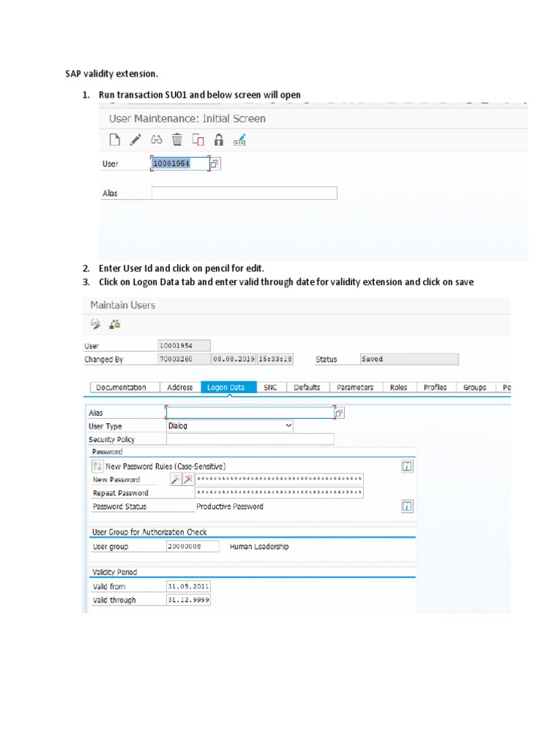Click the info icon beside New Password Rules
560x747 pixels.
407,466
